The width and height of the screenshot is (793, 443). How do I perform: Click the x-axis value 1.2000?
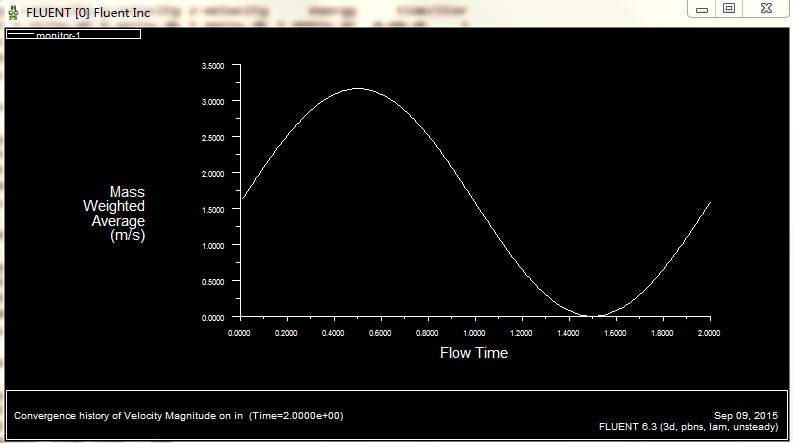pyautogui.click(x=521, y=333)
